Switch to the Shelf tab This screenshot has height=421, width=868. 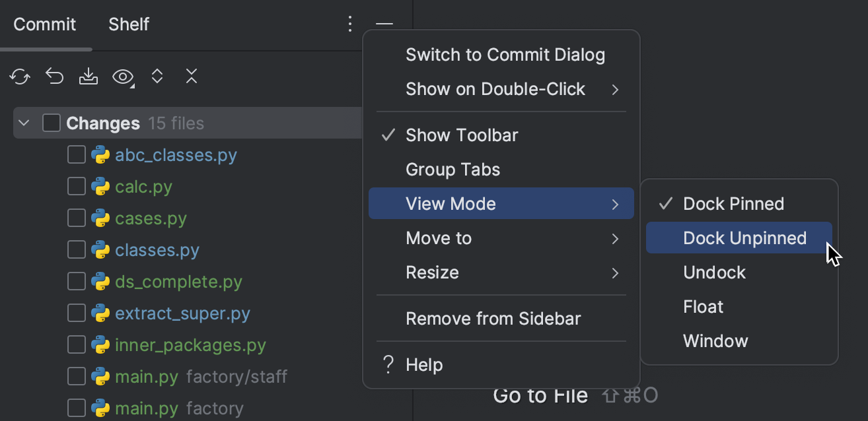[x=128, y=24]
